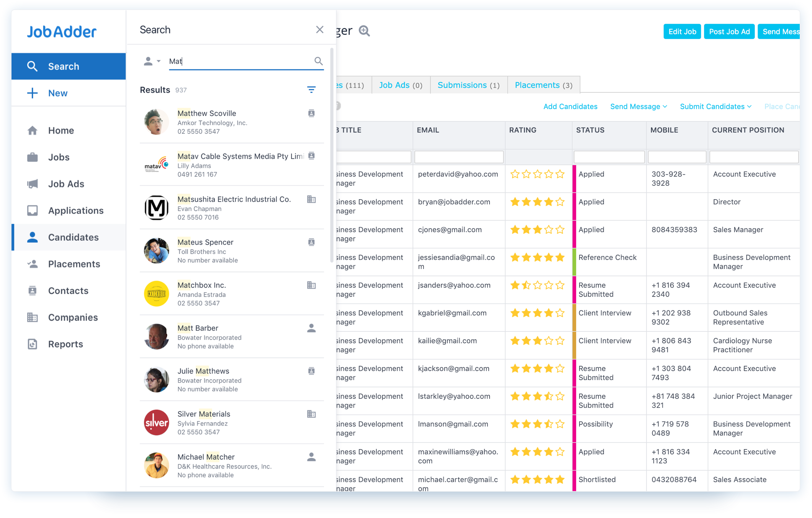This screenshot has width=812, height=518.
Task: Click the Add Candidates link
Action: click(x=570, y=107)
